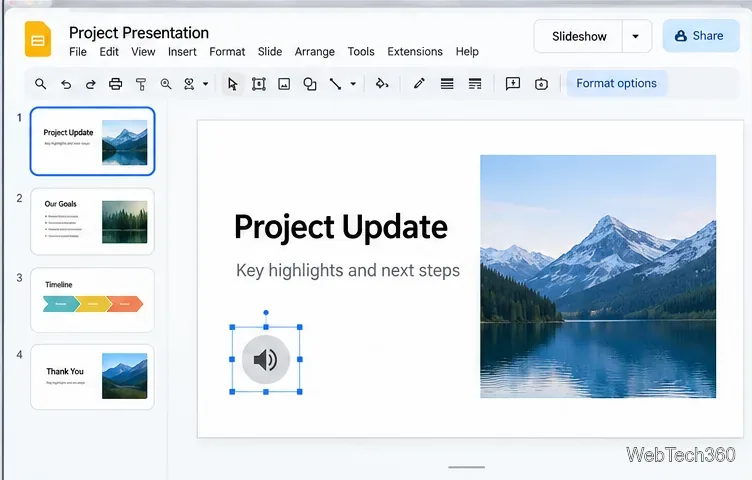Click the rotation handle above audio icon
Screen dimensions: 752x480
[266, 313]
